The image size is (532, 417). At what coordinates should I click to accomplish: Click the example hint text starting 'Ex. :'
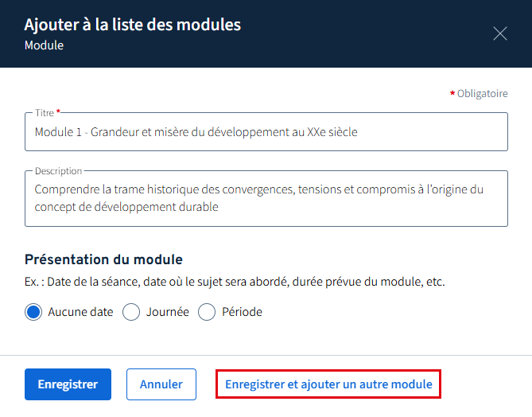click(234, 283)
